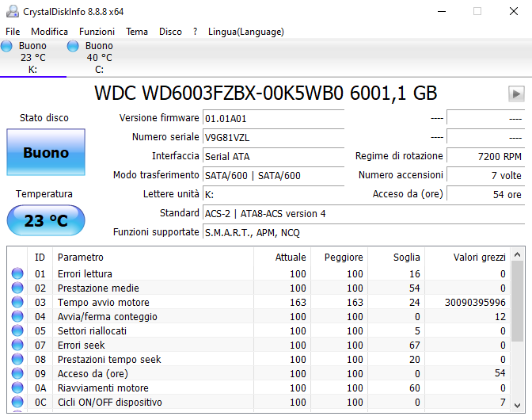Click status orb of Prestazione medie row

pyautogui.click(x=17, y=288)
